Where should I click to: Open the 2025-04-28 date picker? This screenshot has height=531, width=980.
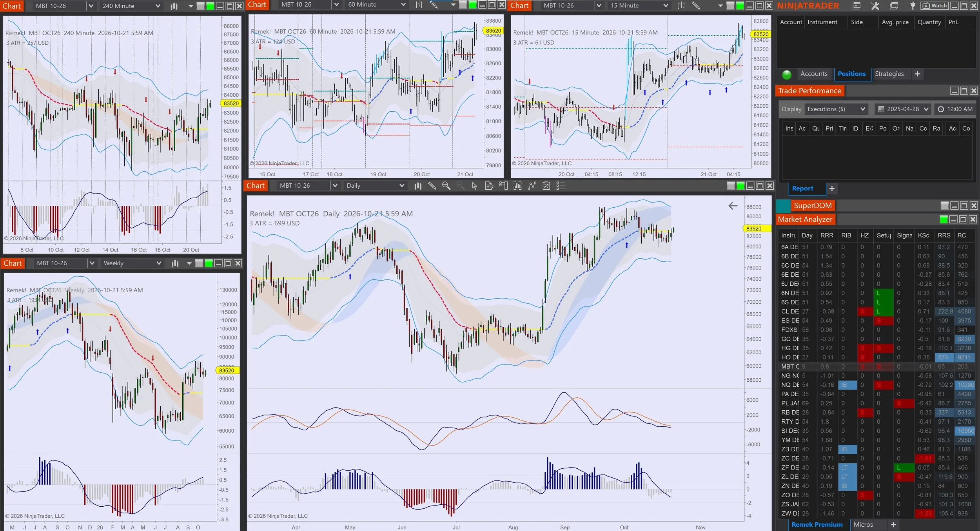coord(903,109)
